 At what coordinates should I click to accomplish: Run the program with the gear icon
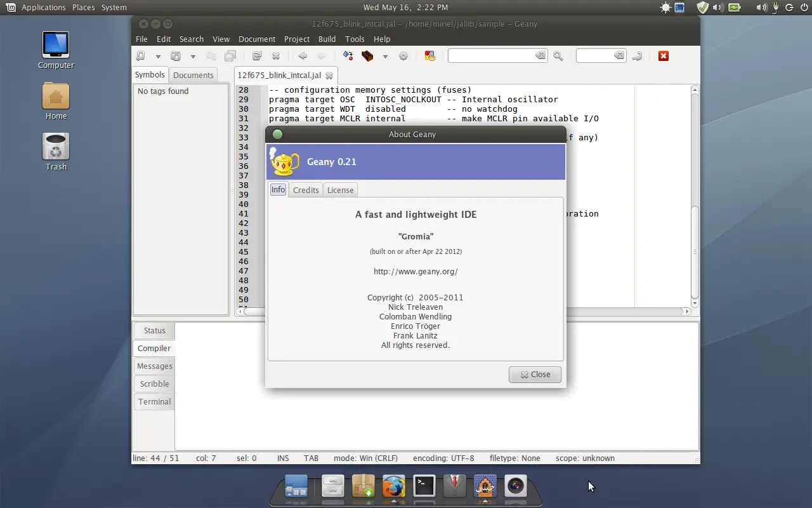point(403,56)
